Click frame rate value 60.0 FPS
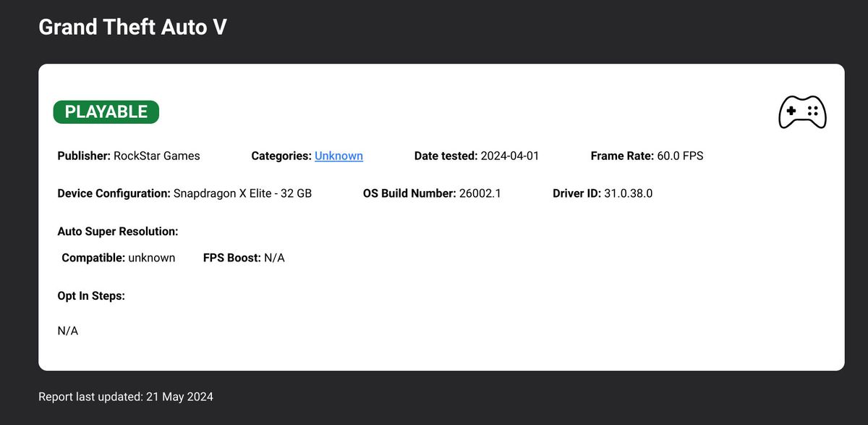The width and height of the screenshot is (868, 425). click(680, 156)
